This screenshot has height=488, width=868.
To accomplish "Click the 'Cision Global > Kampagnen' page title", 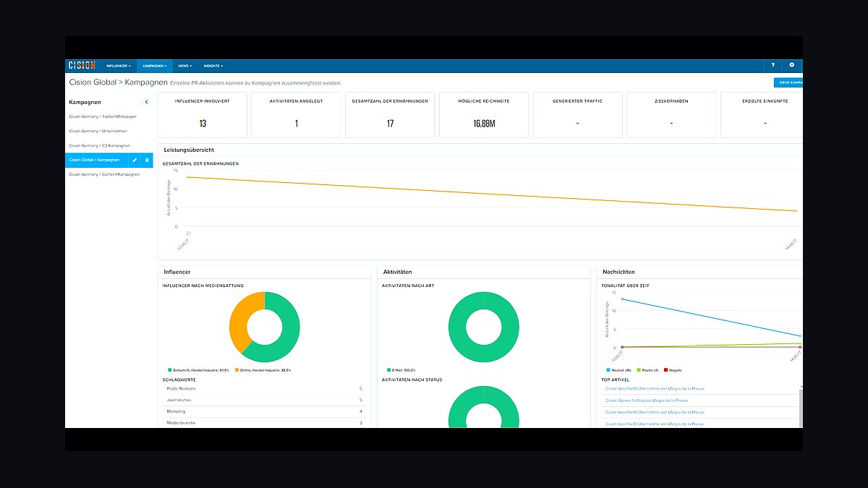I will point(118,82).
